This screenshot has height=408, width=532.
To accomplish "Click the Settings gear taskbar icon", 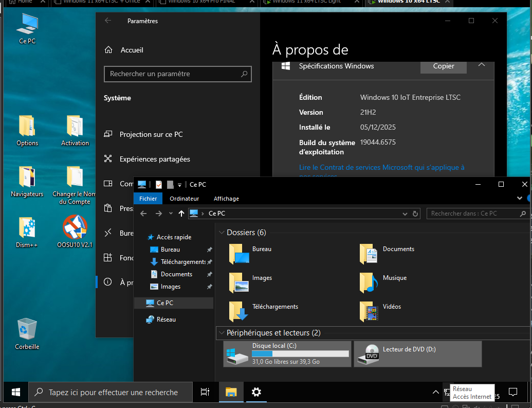I will tap(256, 392).
